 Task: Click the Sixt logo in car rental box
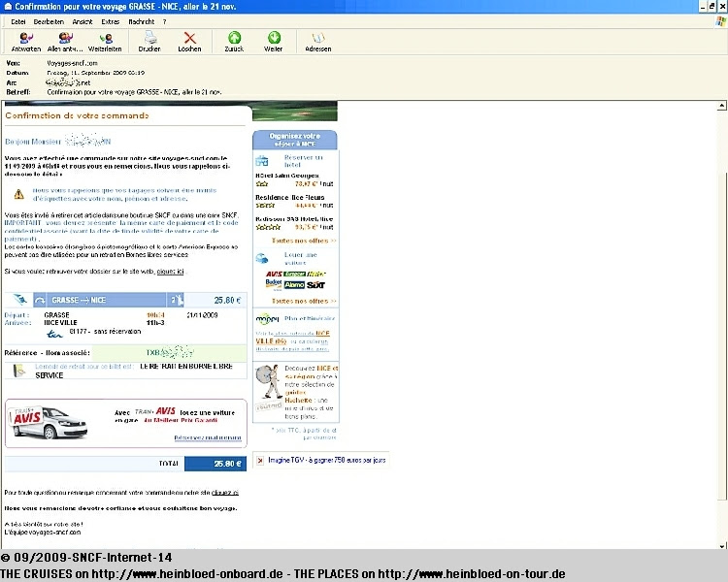315,285
